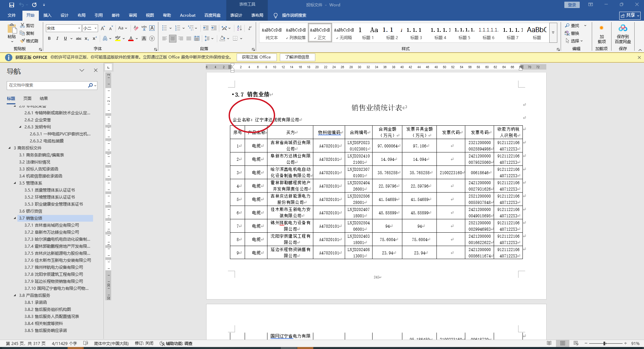Click the Format Painter (格式刷) button
The height and width of the screenshot is (349, 644).
pyautogui.click(x=29, y=41)
